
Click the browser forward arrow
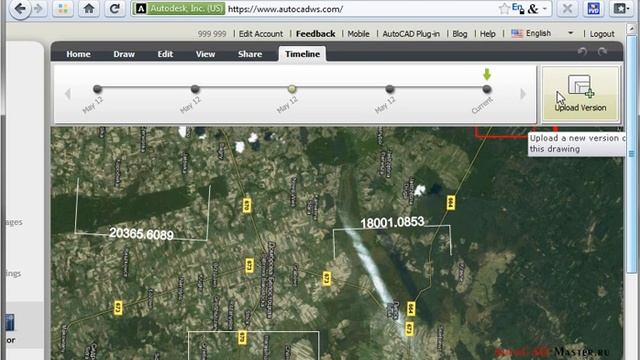click(x=39, y=9)
